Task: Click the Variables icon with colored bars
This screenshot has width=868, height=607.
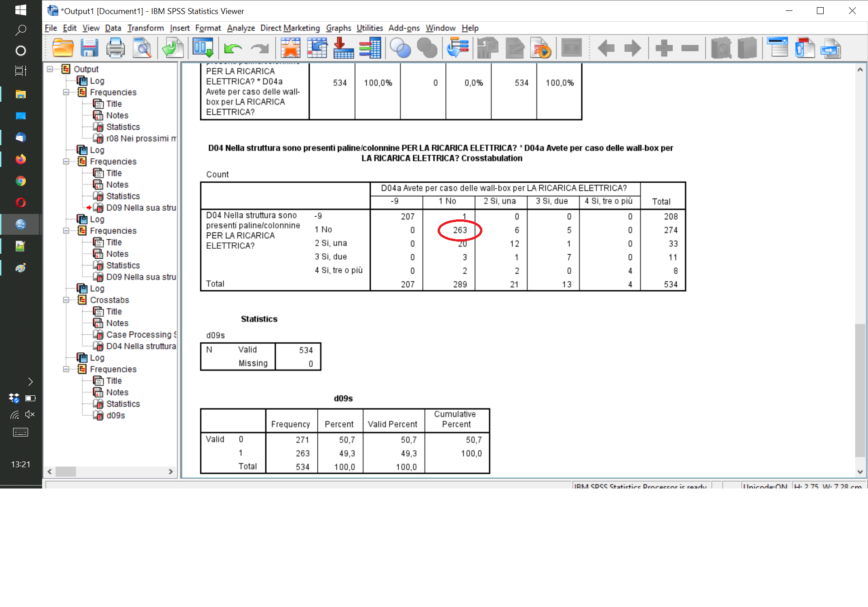Action: tap(370, 48)
